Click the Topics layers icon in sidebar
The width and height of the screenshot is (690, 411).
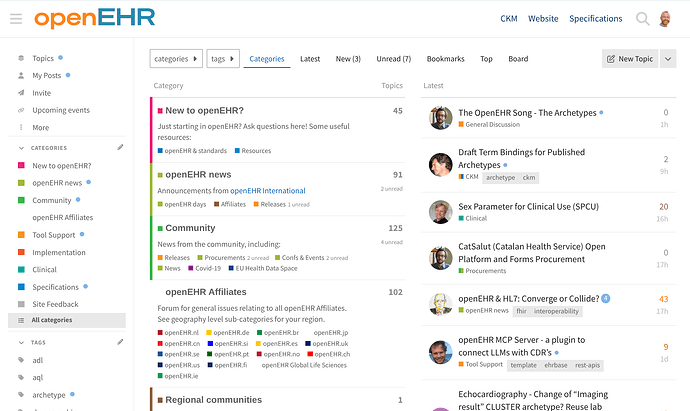(x=21, y=58)
